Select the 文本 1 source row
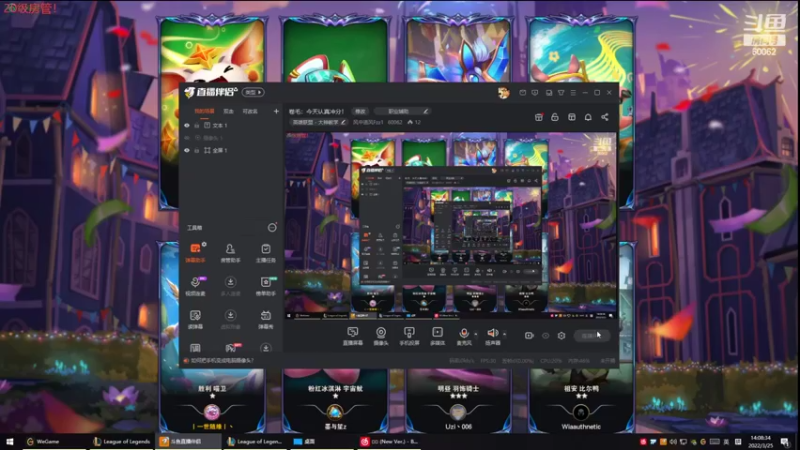The image size is (800, 450). [231, 126]
